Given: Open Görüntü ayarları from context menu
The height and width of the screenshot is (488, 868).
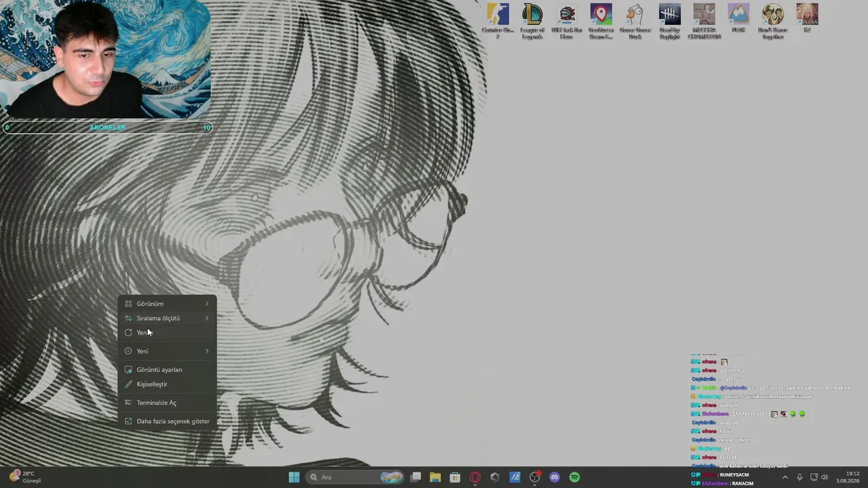Looking at the screenshot, I should 167,369.
